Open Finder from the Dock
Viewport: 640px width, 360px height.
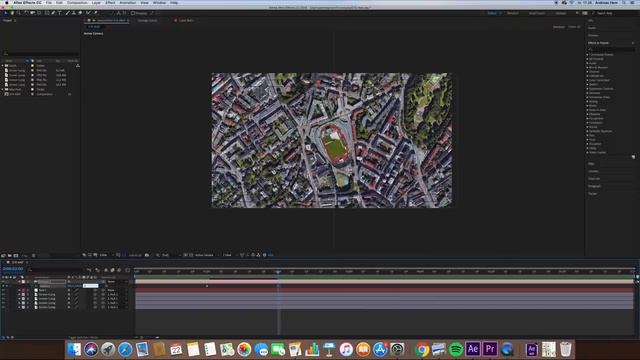[74, 349]
